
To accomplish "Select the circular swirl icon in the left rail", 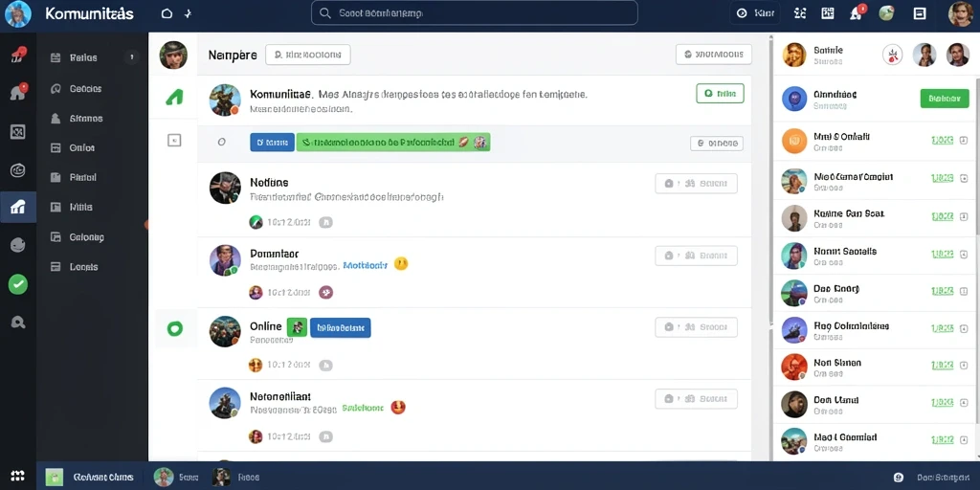I will coord(18,170).
